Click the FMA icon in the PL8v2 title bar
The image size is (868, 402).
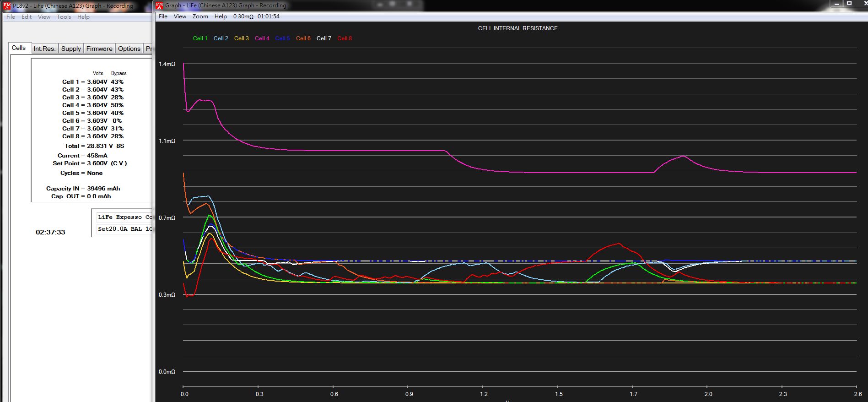(x=7, y=5)
